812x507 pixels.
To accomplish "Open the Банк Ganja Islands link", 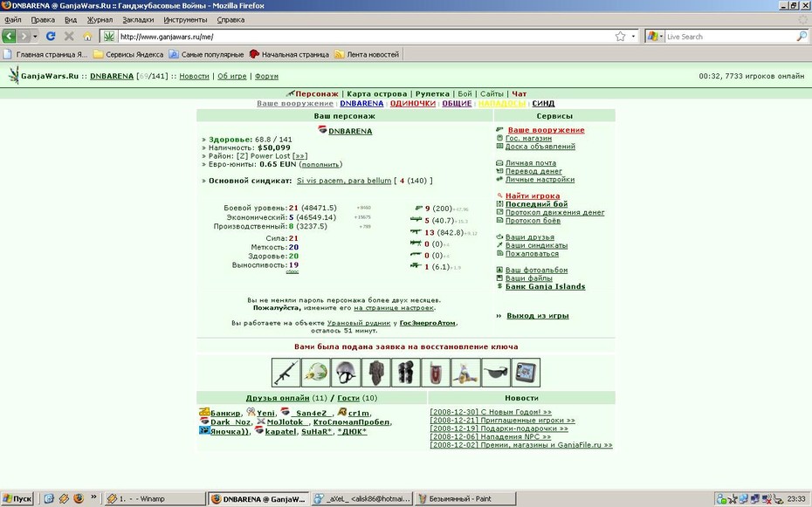I will click(546, 286).
